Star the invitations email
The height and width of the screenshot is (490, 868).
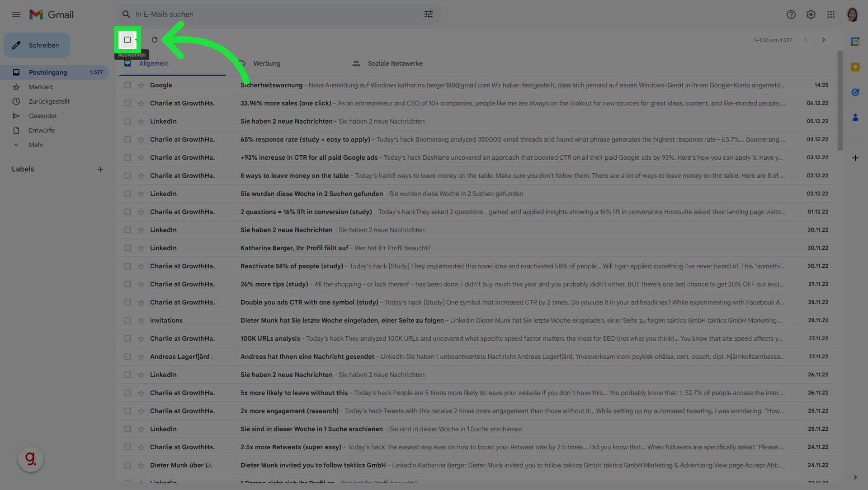(x=141, y=320)
